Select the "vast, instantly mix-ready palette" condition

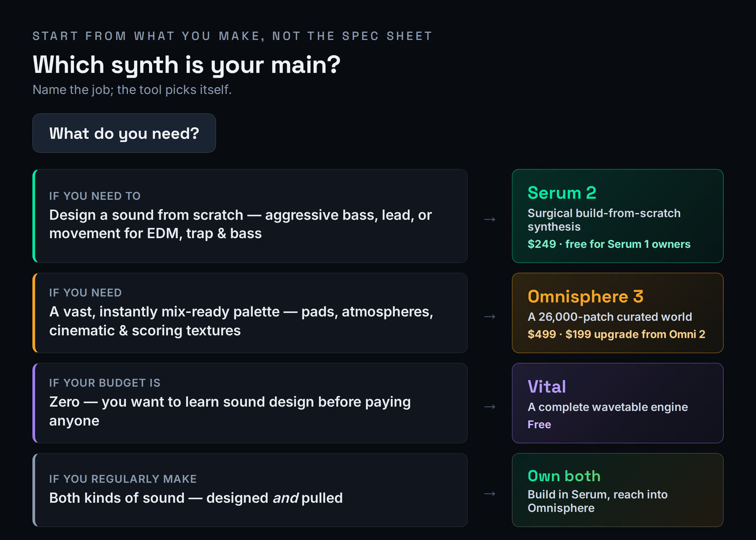click(250, 313)
